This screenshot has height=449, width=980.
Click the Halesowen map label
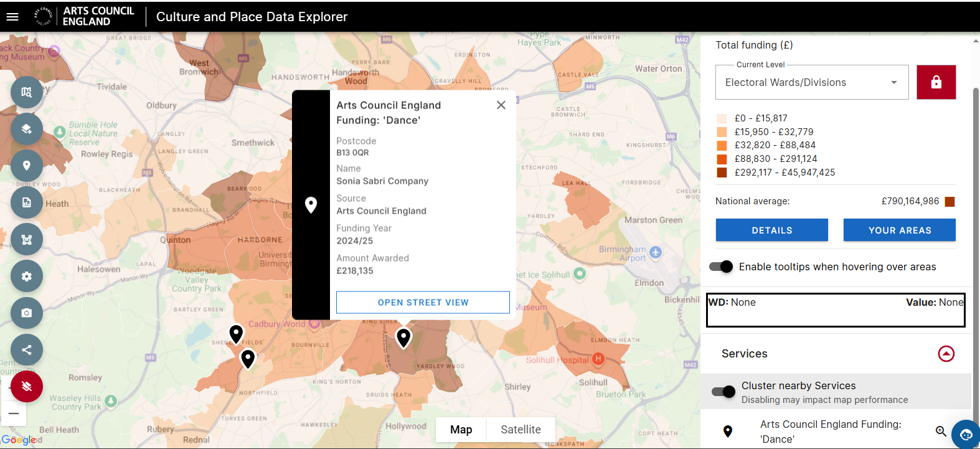click(99, 270)
